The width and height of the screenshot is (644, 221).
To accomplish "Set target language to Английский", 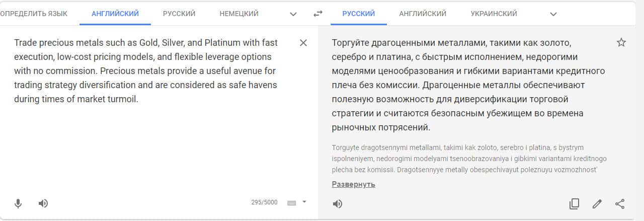I will coord(423,14).
